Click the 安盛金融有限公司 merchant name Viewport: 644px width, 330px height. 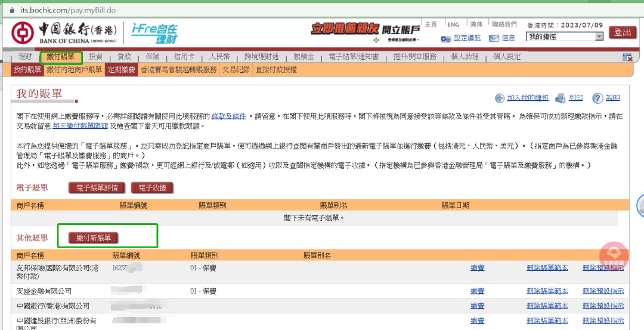click(44, 291)
